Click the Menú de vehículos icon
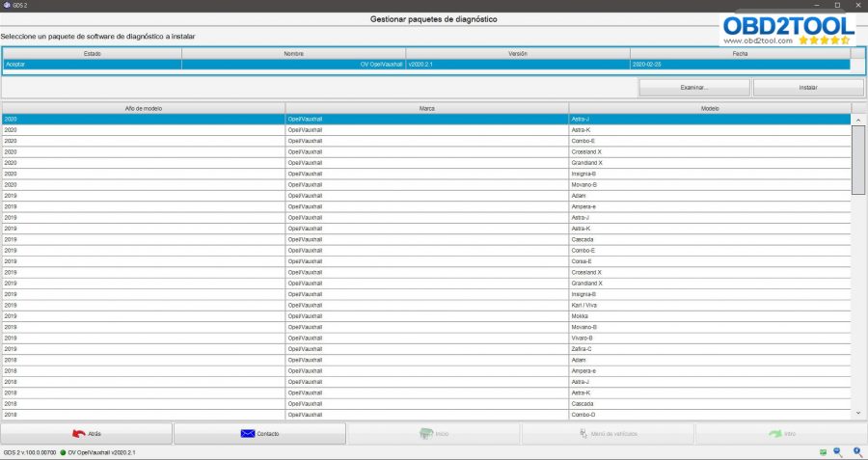868x460 pixels. 583,434
